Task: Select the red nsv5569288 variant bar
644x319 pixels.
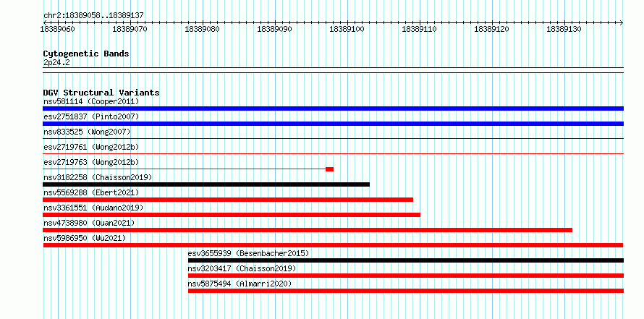Action: click(x=228, y=200)
